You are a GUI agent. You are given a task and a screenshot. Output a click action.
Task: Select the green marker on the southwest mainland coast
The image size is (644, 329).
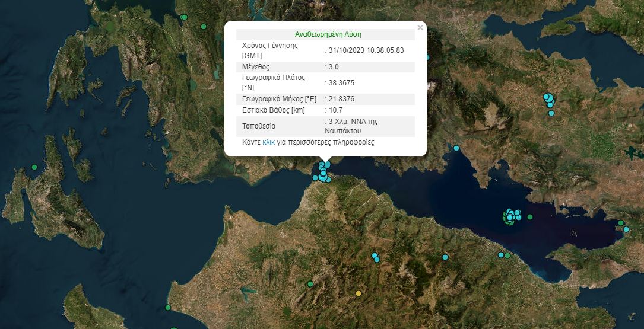[169, 308]
